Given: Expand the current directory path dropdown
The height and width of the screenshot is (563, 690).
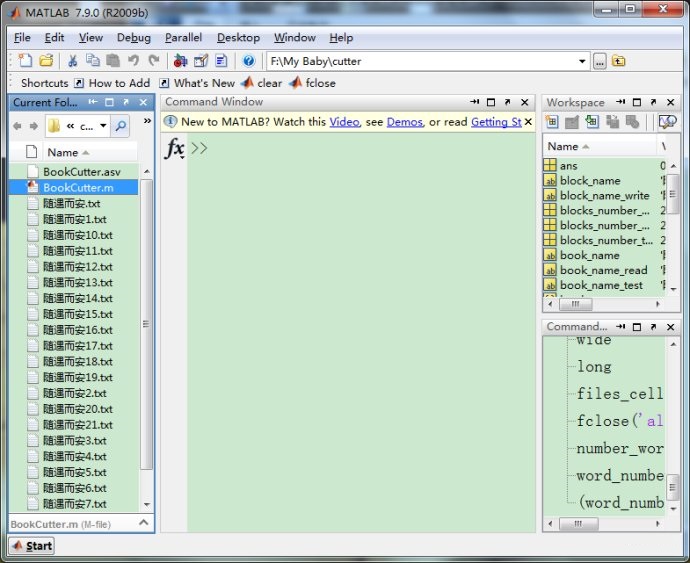Looking at the screenshot, I should click(x=583, y=61).
